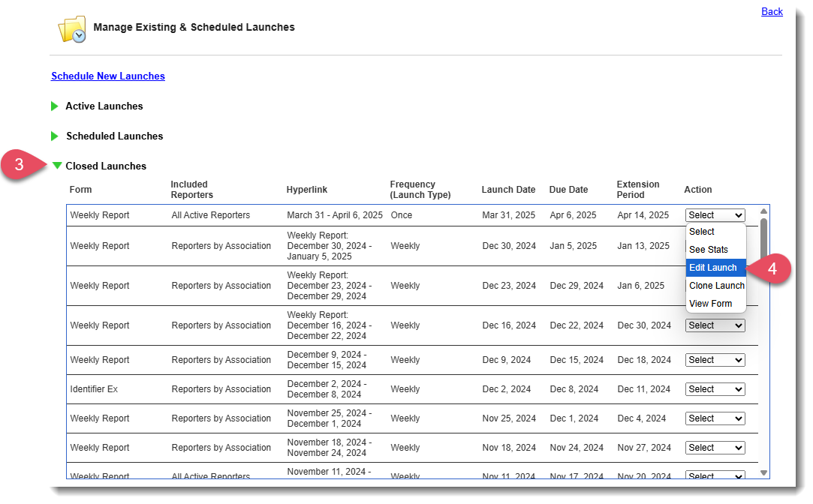Viewport: 813px width, 504px height.
Task: Click 'March 31 - April 6, 2025' hyperlink cell
Action: pyautogui.click(x=334, y=215)
